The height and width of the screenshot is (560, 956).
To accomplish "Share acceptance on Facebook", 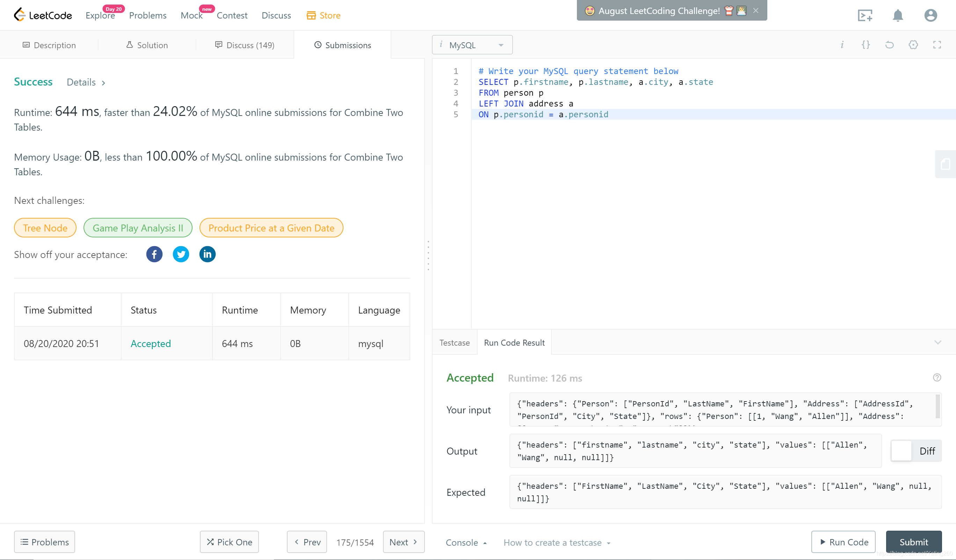I will click(x=154, y=254).
